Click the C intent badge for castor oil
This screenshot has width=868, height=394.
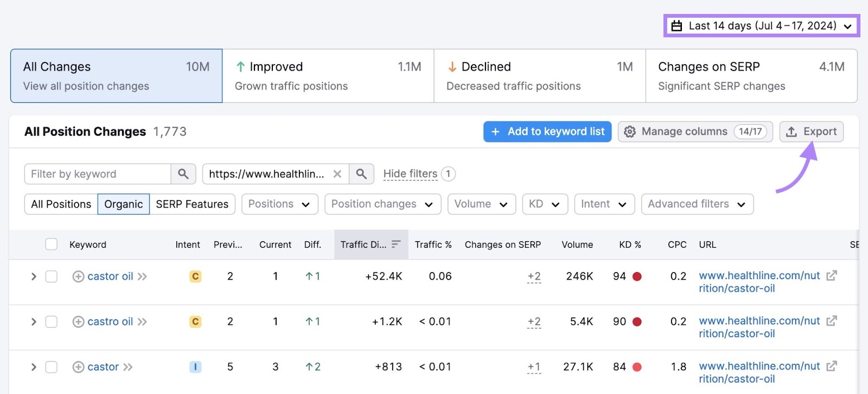pos(195,276)
